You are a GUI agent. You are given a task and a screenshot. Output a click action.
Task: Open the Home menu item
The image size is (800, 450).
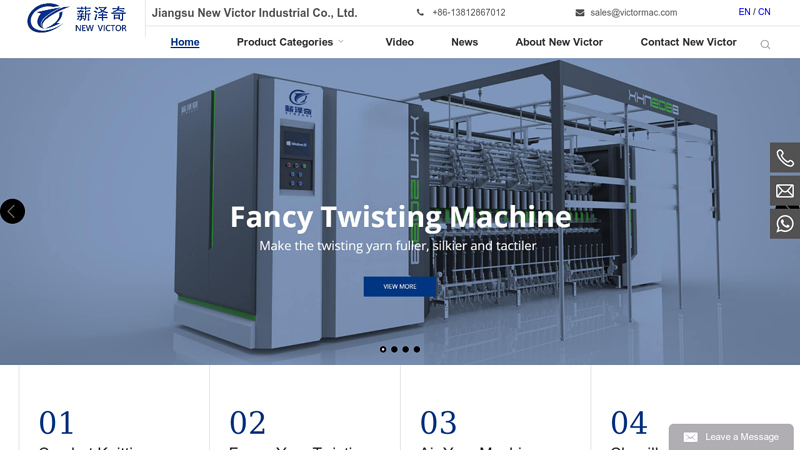(x=185, y=42)
